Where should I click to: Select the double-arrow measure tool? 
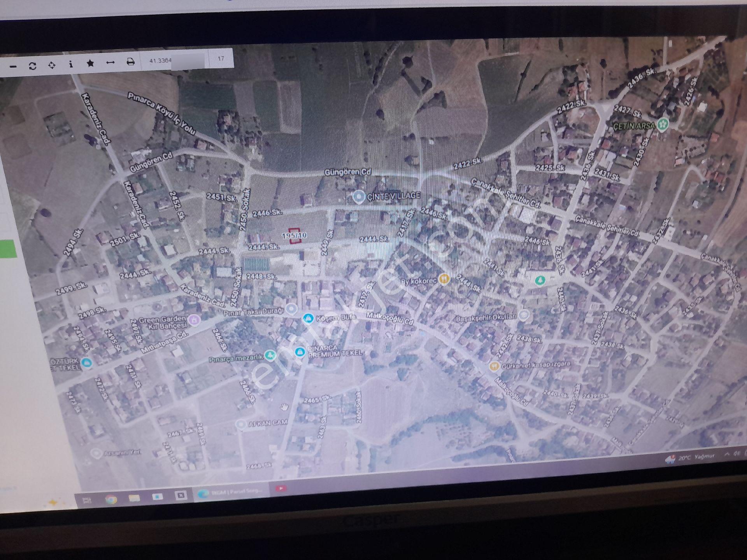coord(110,62)
